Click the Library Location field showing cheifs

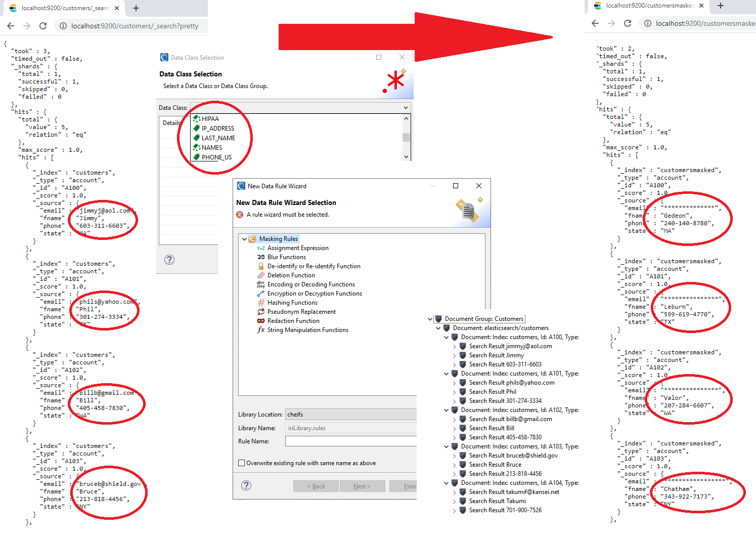[351, 415]
